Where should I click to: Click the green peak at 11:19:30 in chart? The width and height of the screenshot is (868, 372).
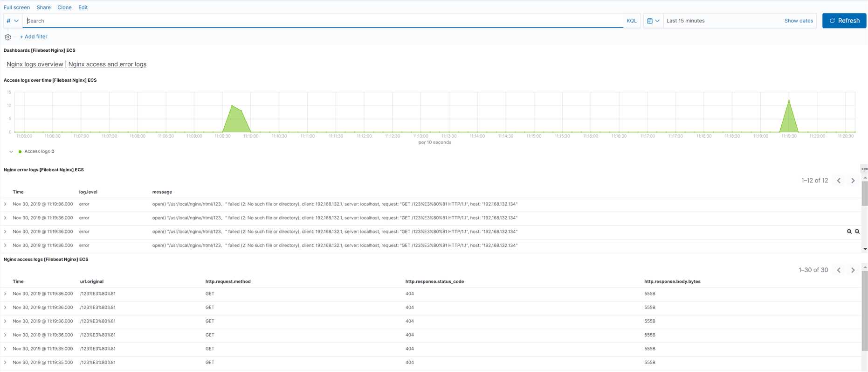tap(789, 116)
